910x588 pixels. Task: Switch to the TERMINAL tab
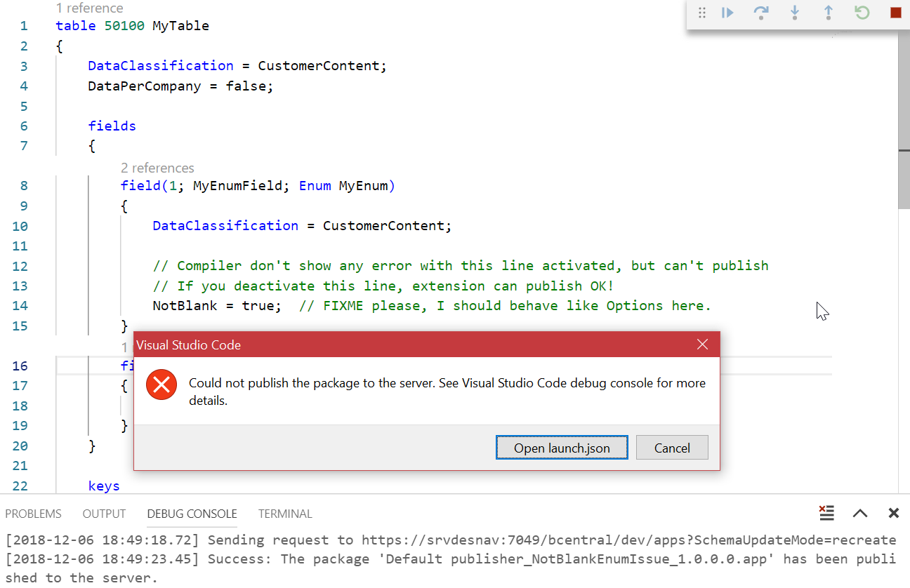285,514
